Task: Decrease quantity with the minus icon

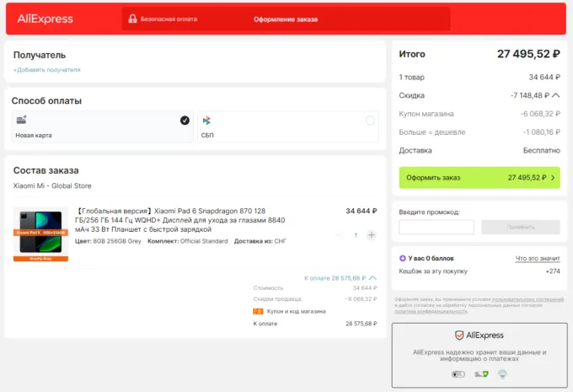Action: tap(340, 235)
